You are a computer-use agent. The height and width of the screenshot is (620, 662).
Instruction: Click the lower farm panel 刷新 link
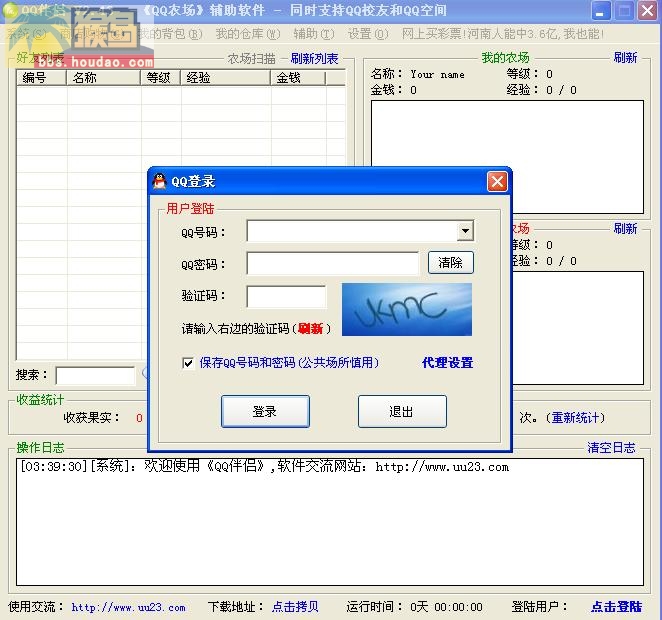click(x=625, y=229)
